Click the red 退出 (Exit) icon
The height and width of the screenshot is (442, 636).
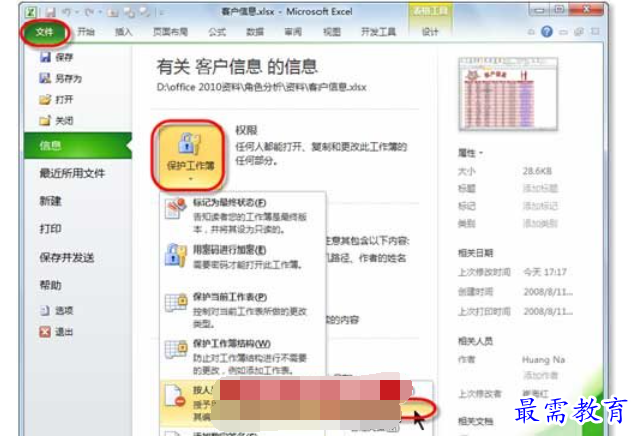45,332
